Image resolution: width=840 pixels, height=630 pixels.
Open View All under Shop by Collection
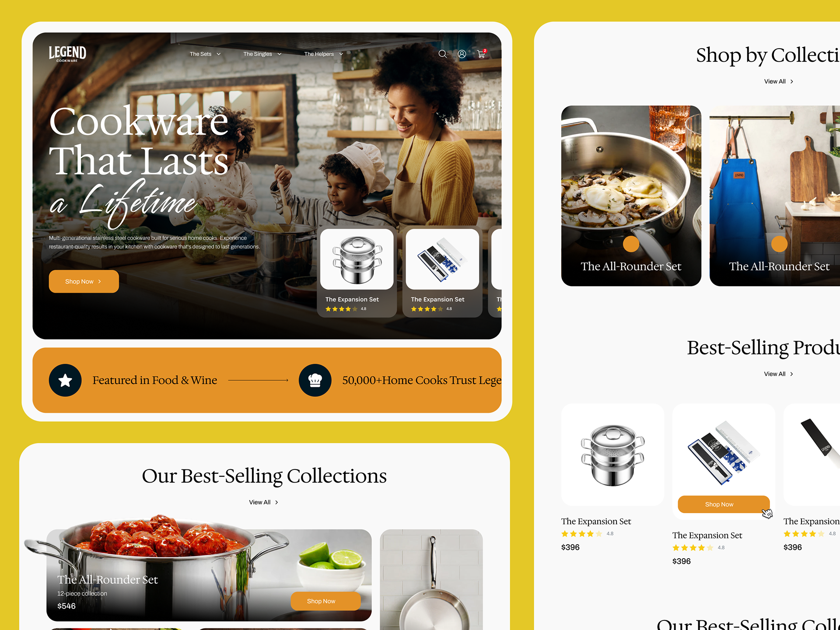pos(779,81)
